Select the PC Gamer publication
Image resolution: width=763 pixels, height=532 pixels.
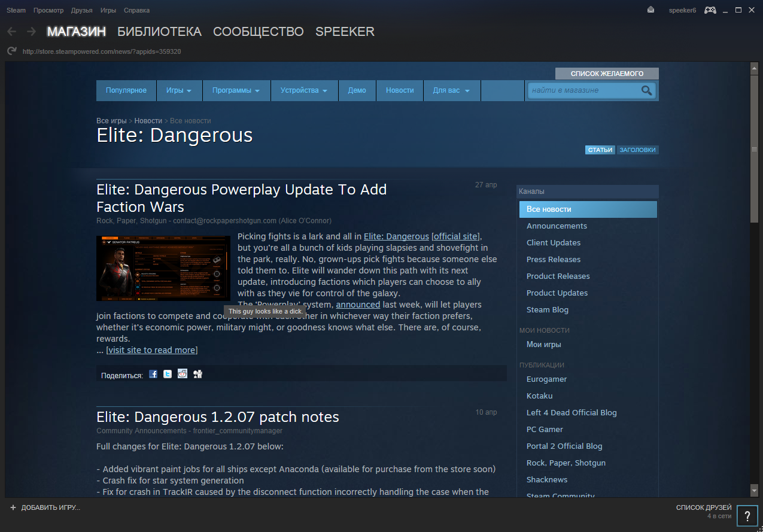(545, 430)
